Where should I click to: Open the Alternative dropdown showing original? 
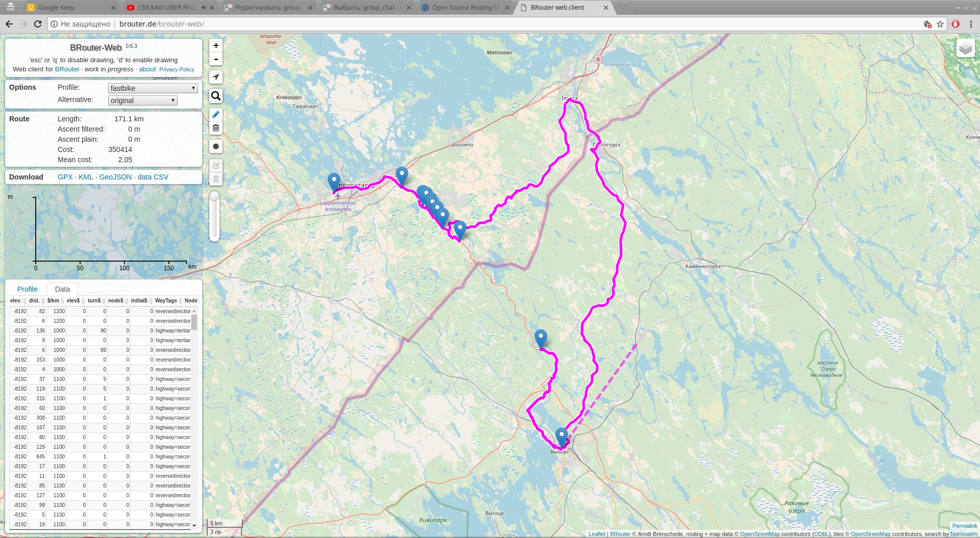pyautogui.click(x=143, y=100)
